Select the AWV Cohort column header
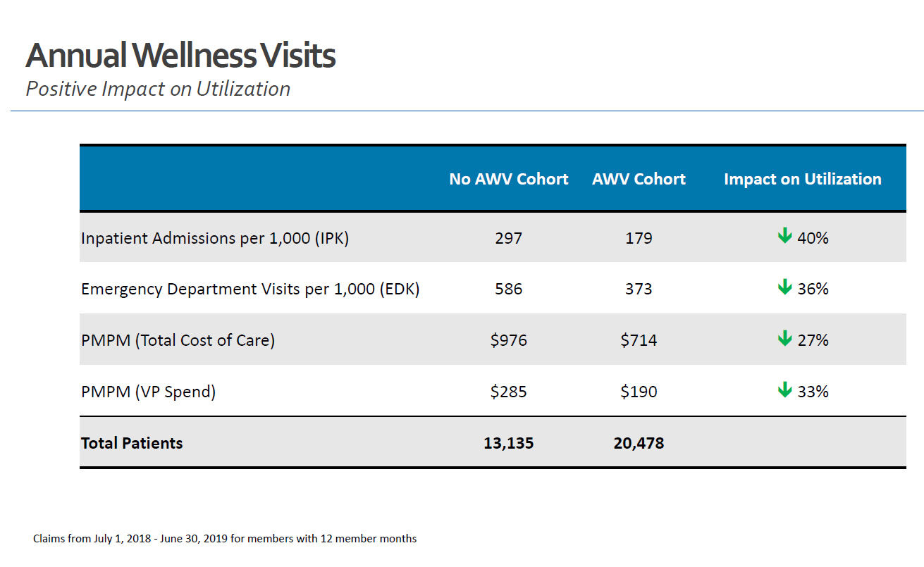Viewport: 924px width, 567px height. (639, 179)
